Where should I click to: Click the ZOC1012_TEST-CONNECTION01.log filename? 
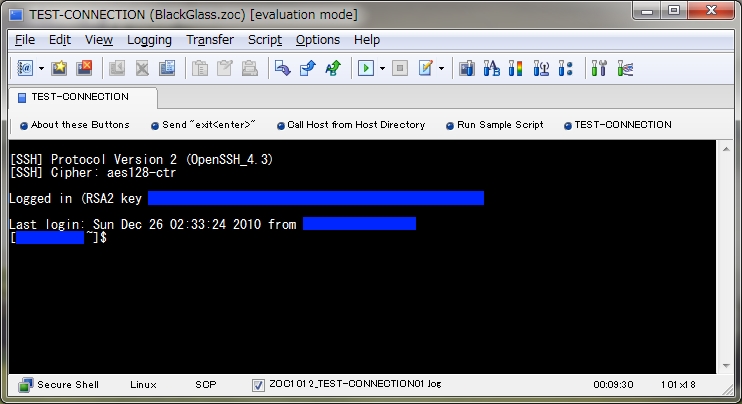(355, 384)
